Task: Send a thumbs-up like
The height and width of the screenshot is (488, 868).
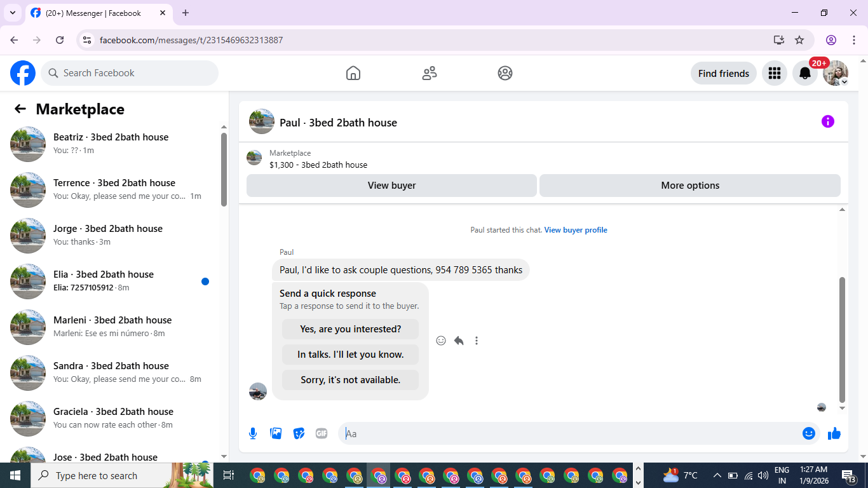Action: point(834,433)
